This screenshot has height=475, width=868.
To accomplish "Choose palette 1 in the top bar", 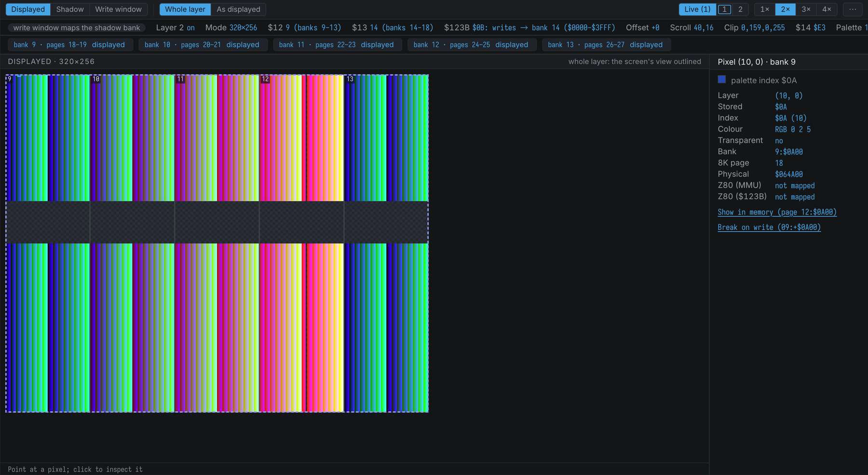I will pyautogui.click(x=724, y=9).
